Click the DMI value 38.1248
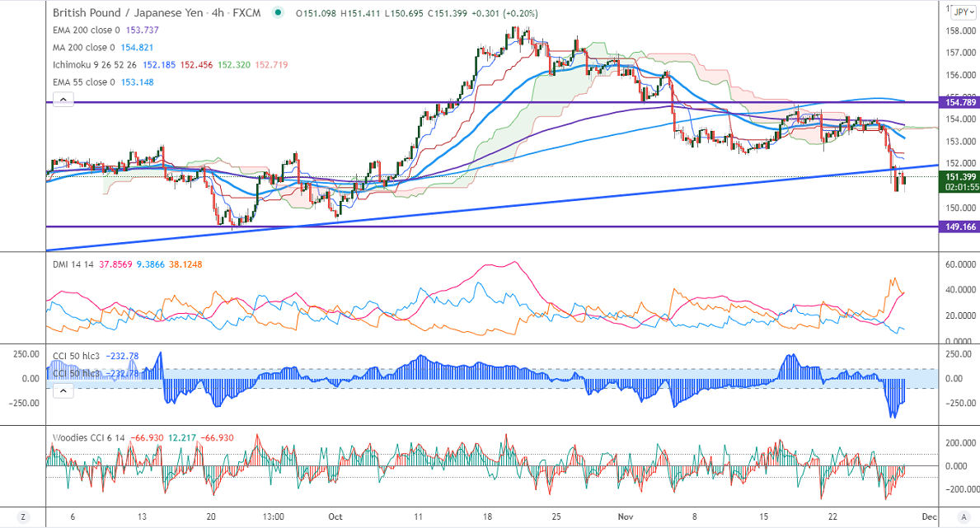Image resolution: width=980 pixels, height=528 pixels. [185, 264]
